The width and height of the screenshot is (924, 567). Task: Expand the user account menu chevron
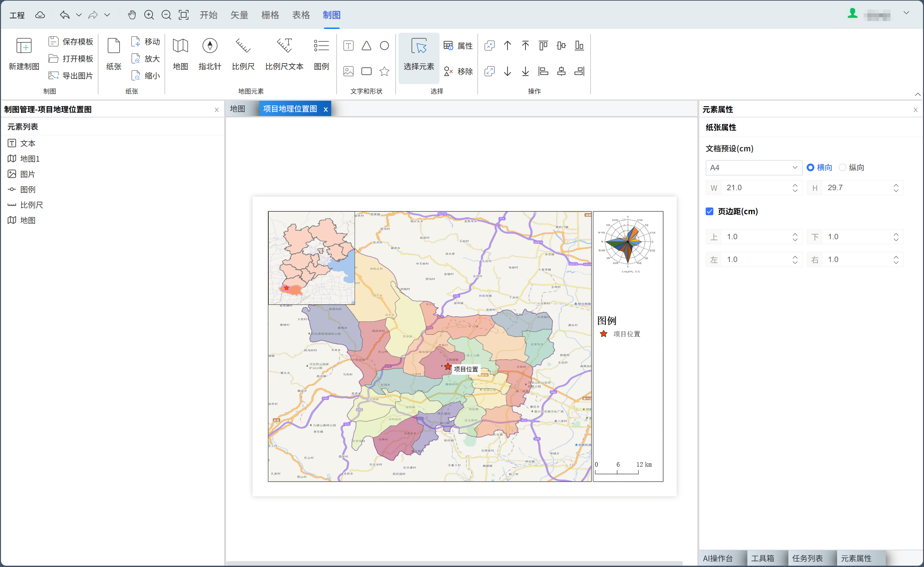click(x=906, y=13)
